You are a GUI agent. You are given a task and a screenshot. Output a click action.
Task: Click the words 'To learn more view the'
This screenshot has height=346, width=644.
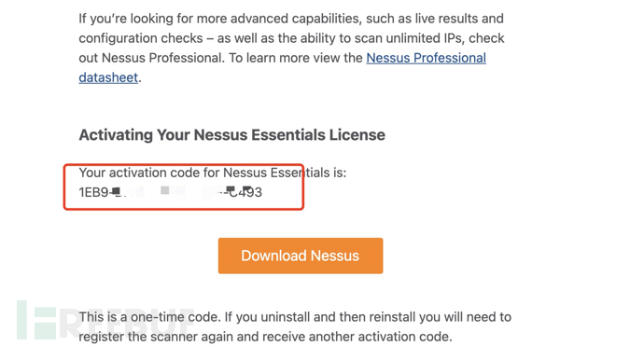[296, 58]
